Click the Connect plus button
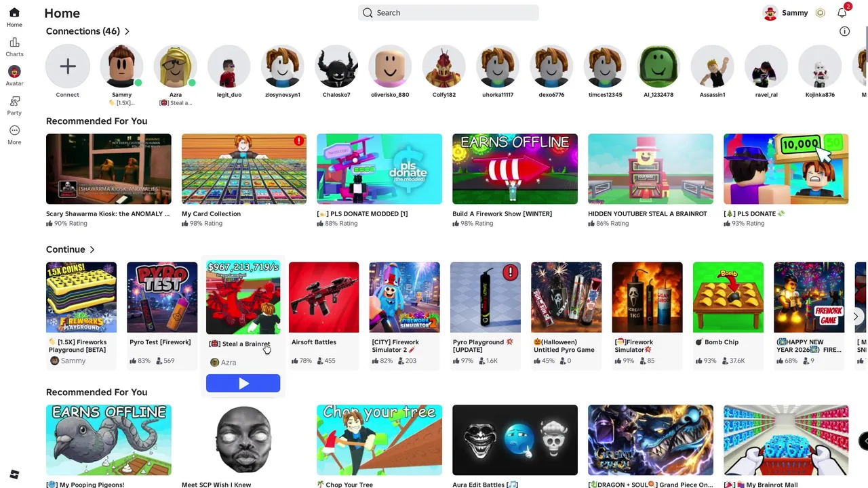The image size is (868, 488). tap(67, 66)
